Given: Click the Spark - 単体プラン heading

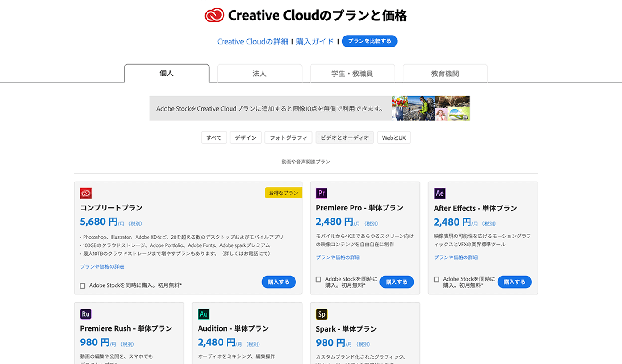Looking at the screenshot, I should 347,329.
